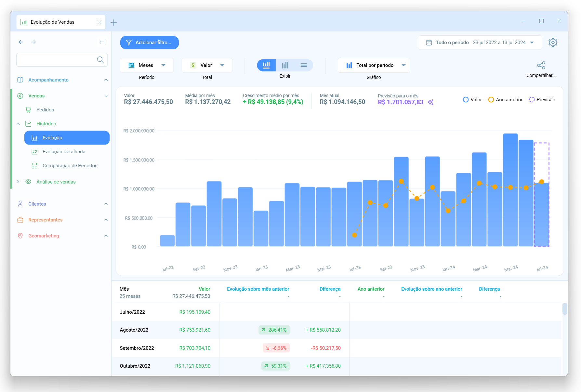This screenshot has width=581, height=392.
Task: Open Vendas menu item
Action: pos(36,96)
